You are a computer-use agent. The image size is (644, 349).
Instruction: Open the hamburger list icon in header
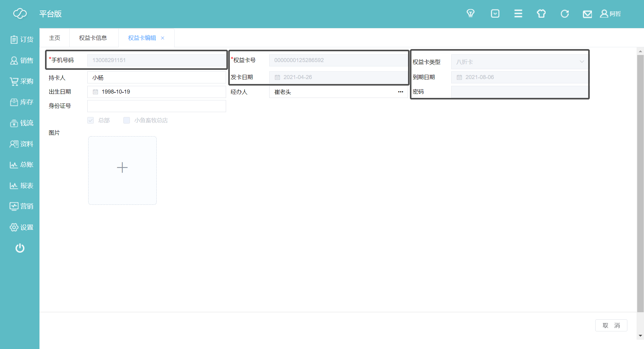point(518,14)
